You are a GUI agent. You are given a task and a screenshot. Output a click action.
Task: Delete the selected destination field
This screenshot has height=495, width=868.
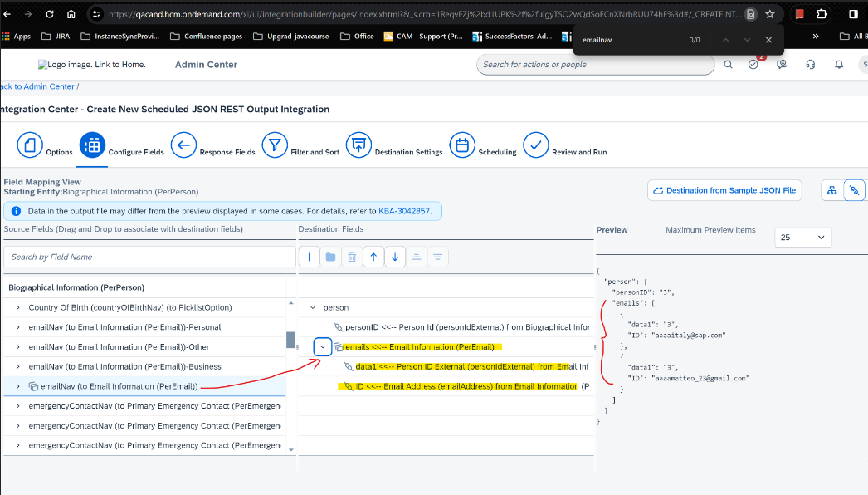352,257
